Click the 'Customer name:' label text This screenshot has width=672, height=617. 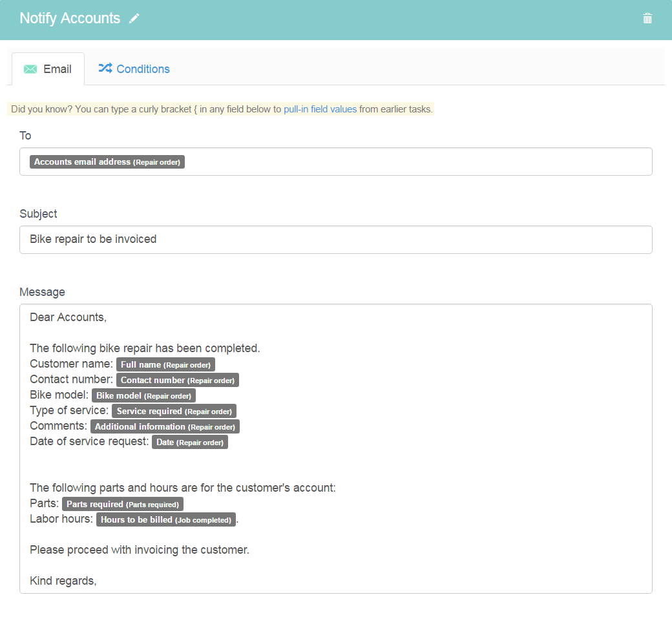[x=71, y=364]
